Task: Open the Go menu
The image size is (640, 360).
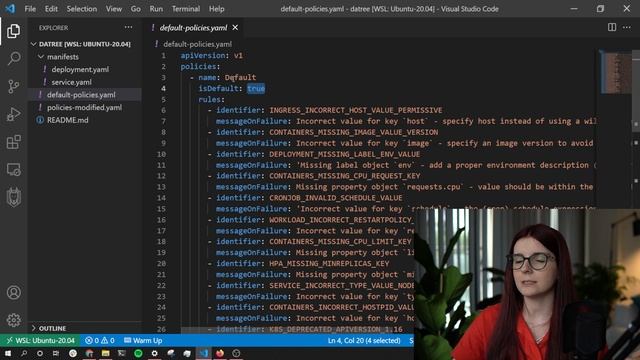Action: (x=136, y=9)
